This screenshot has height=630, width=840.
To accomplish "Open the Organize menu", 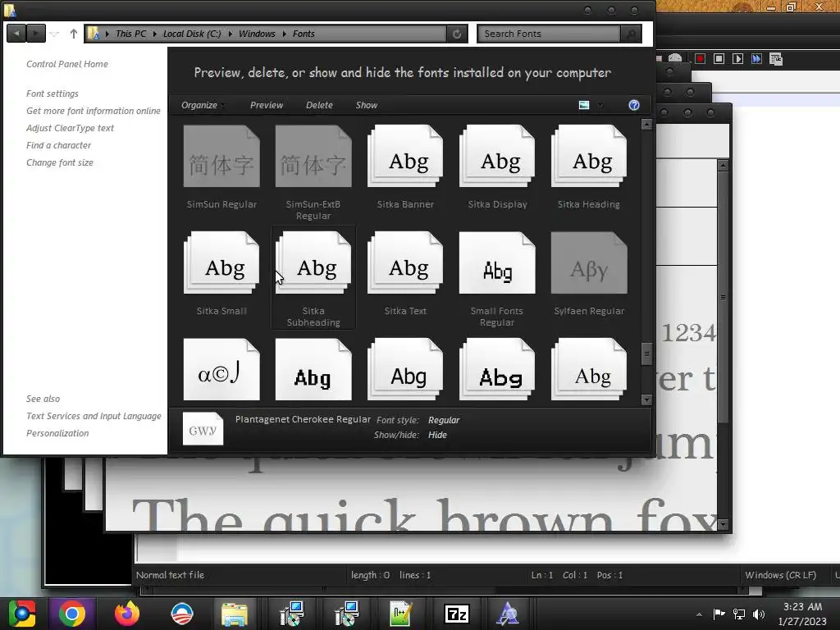I will click(202, 105).
